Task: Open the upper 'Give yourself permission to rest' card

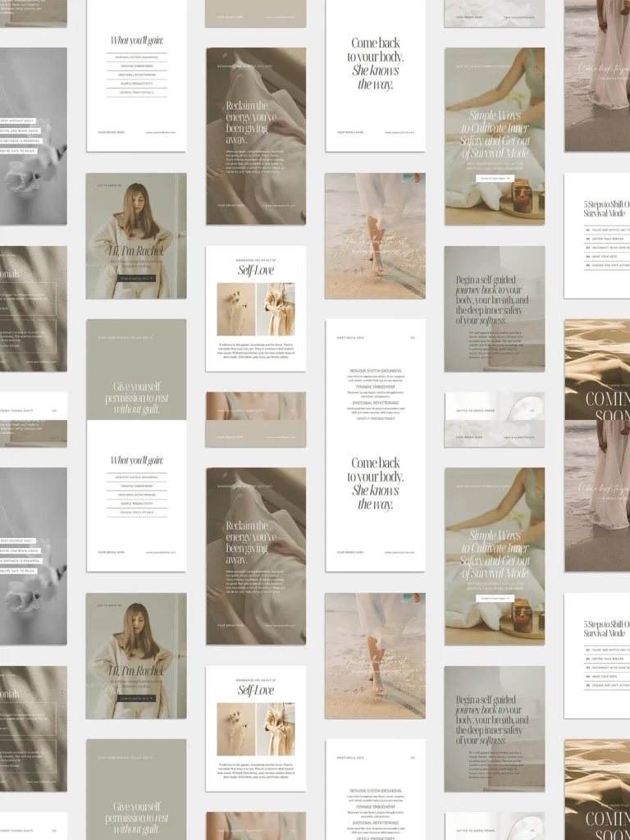Action: (x=136, y=370)
